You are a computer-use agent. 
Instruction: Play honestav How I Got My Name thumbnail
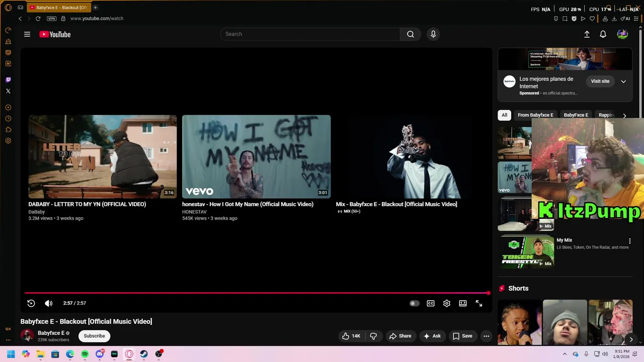coord(256,157)
